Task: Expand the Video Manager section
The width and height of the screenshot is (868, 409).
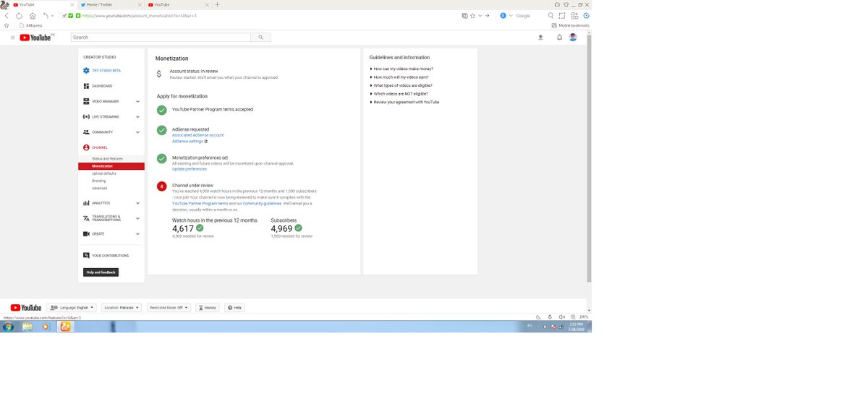Action: pyautogui.click(x=111, y=101)
